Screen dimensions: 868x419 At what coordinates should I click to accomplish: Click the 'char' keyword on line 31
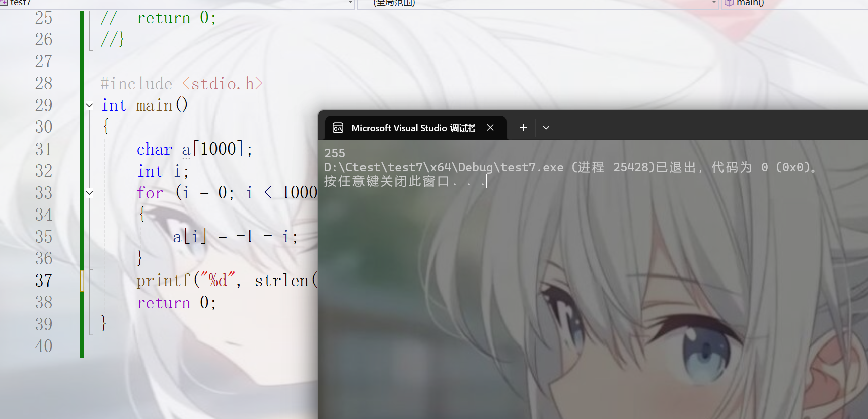pos(155,149)
